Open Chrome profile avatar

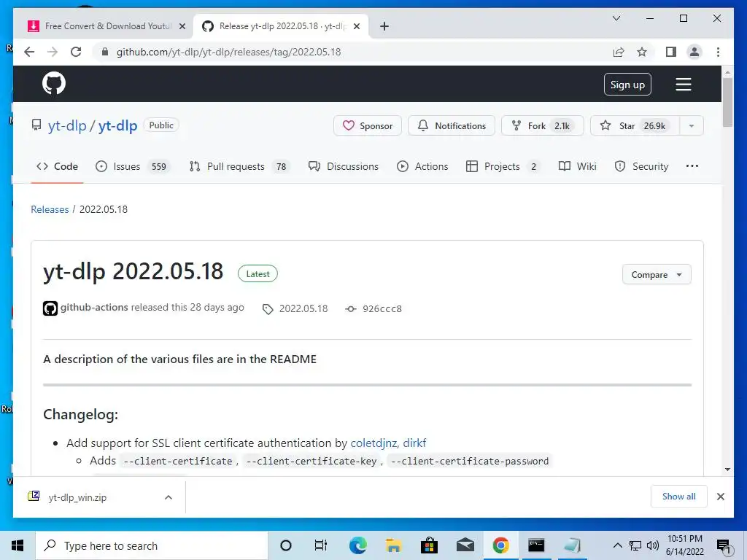coord(694,52)
